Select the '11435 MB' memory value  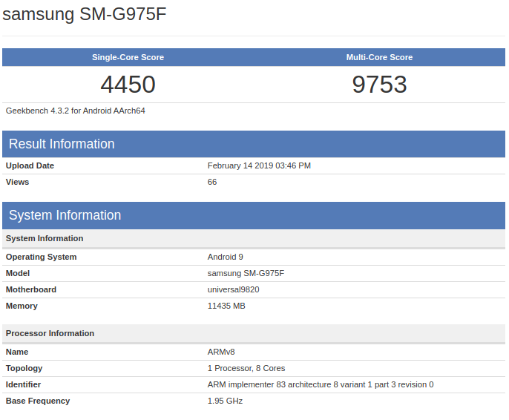point(226,306)
